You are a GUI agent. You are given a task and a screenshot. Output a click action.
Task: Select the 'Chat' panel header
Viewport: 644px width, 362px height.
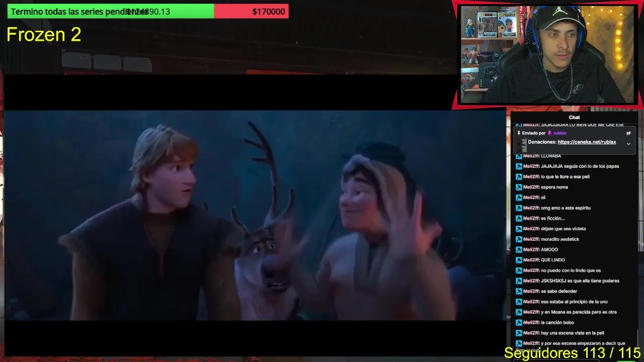point(574,118)
